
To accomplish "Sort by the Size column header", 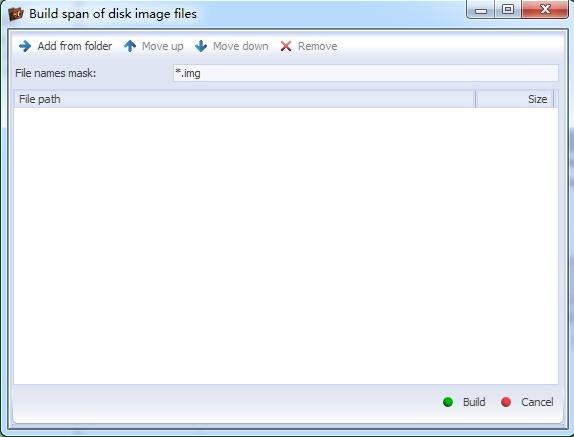I will [x=515, y=99].
